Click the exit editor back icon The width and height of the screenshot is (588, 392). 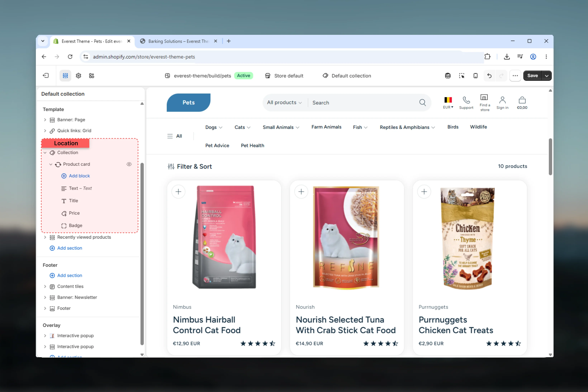[46, 75]
